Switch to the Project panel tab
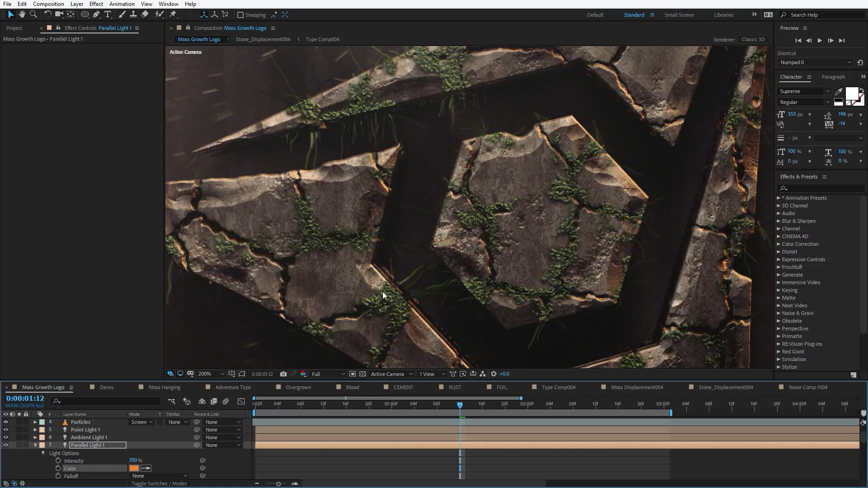 click(x=14, y=28)
